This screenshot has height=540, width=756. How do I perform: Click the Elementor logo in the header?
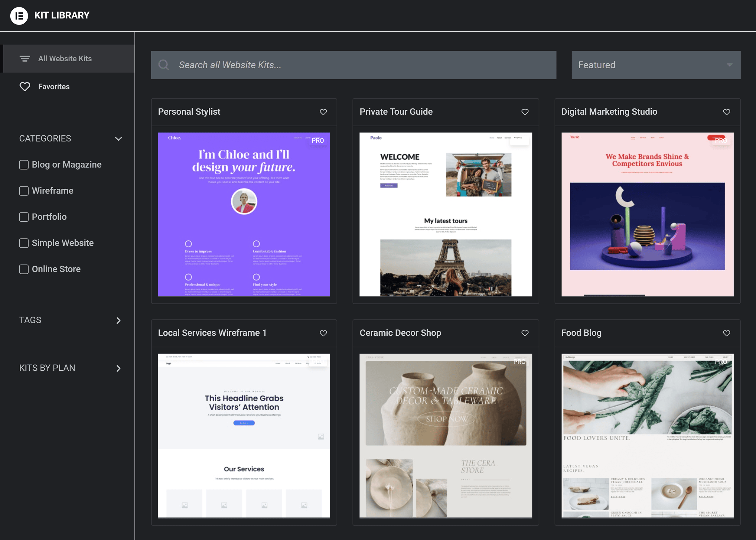point(19,15)
